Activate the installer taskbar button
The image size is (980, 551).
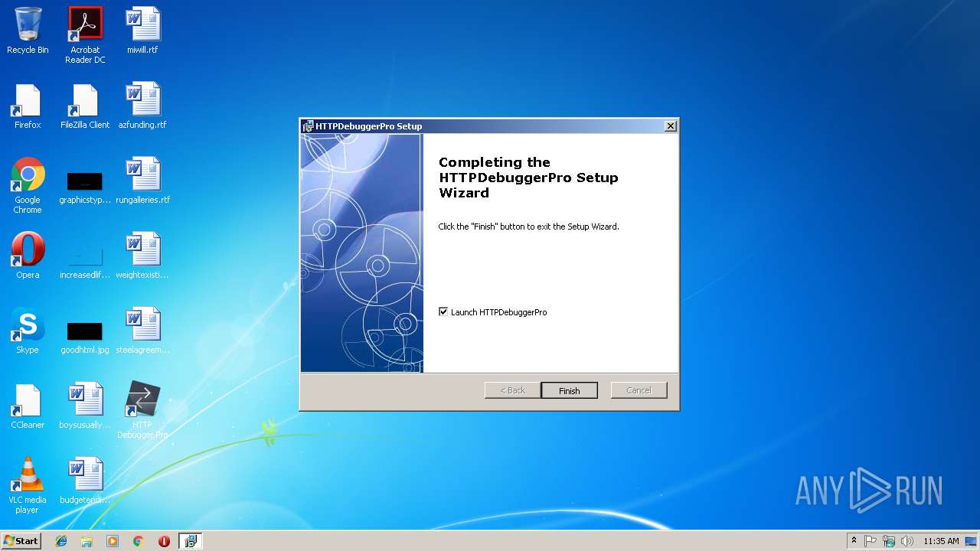tap(190, 541)
